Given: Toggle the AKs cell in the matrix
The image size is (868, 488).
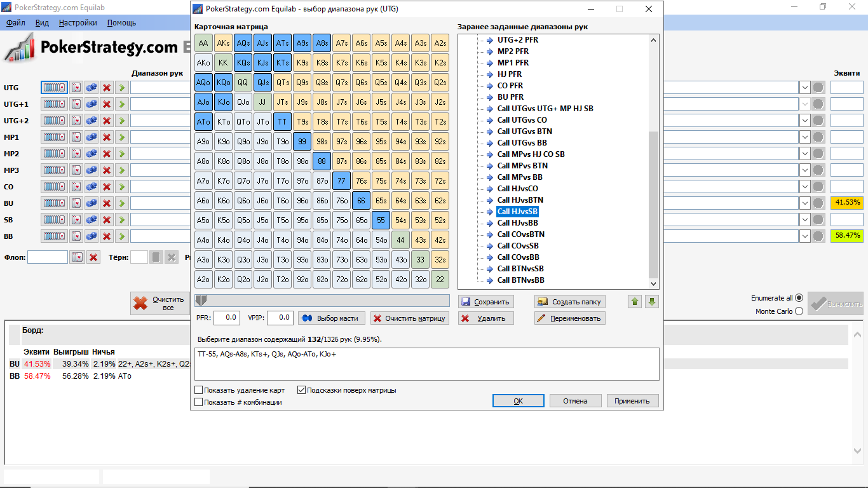Looking at the screenshot, I should pyautogui.click(x=223, y=43).
